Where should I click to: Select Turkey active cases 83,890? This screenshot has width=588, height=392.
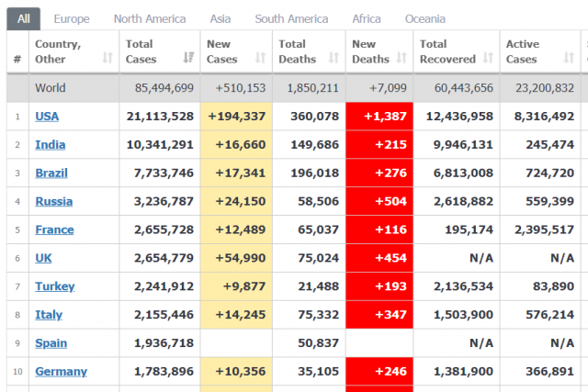click(553, 286)
